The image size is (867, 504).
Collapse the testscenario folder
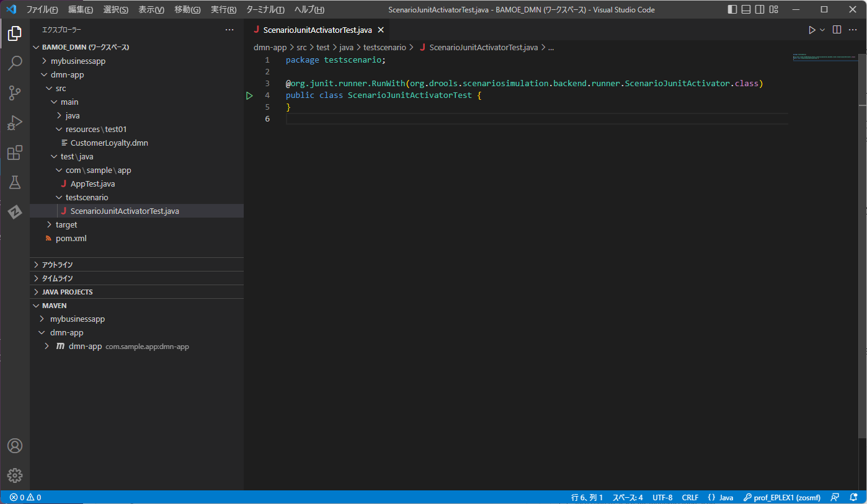point(136,197)
